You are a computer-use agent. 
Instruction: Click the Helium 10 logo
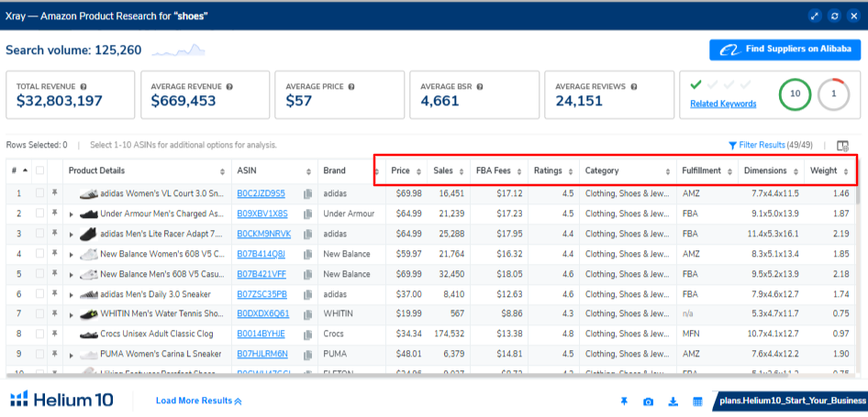62,400
